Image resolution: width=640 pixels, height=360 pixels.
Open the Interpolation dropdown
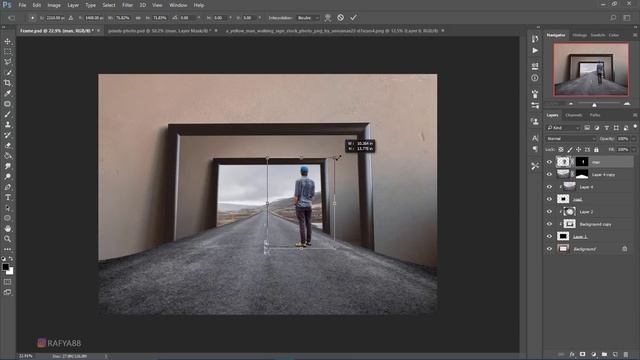click(308, 18)
